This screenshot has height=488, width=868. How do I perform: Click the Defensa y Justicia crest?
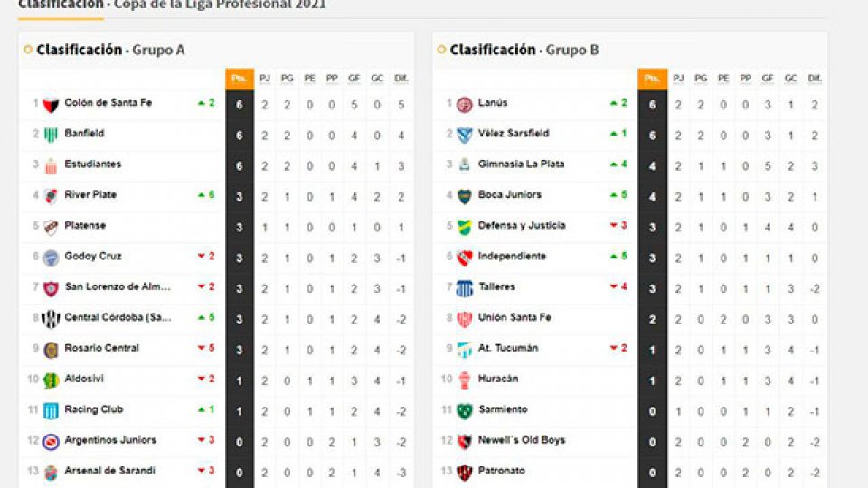click(x=465, y=226)
